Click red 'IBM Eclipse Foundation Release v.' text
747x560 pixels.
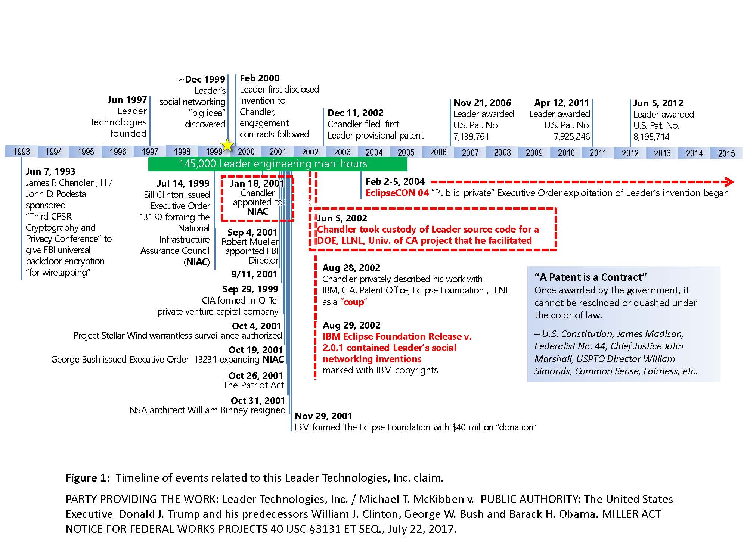[397, 337]
